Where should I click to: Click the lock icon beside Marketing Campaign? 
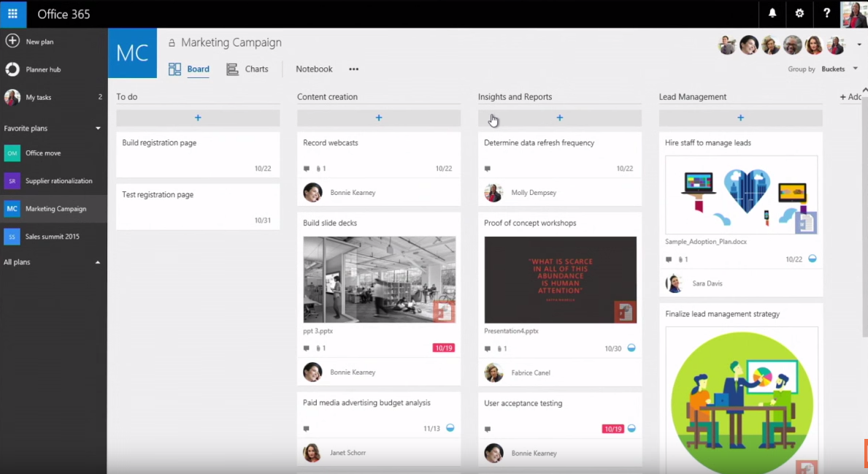172,42
